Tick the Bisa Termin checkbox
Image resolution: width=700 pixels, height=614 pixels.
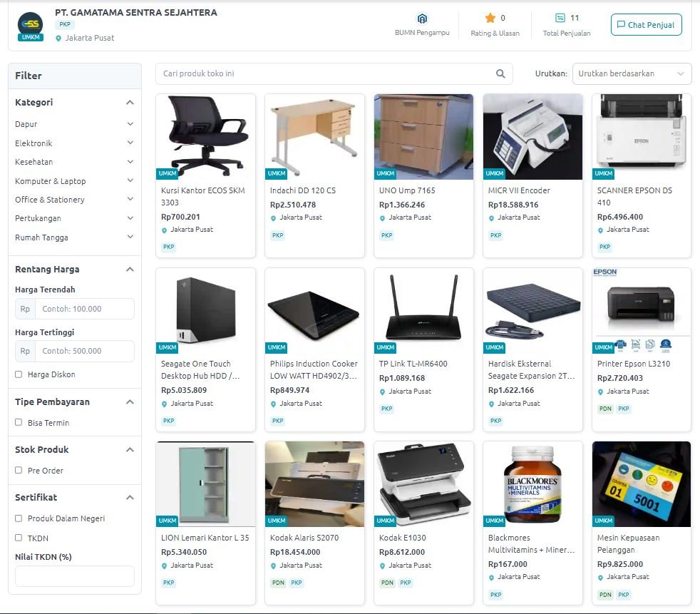19,422
